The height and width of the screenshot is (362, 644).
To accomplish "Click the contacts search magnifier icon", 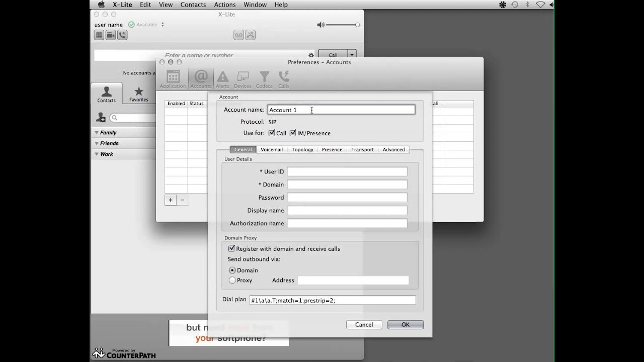I will [x=114, y=118].
